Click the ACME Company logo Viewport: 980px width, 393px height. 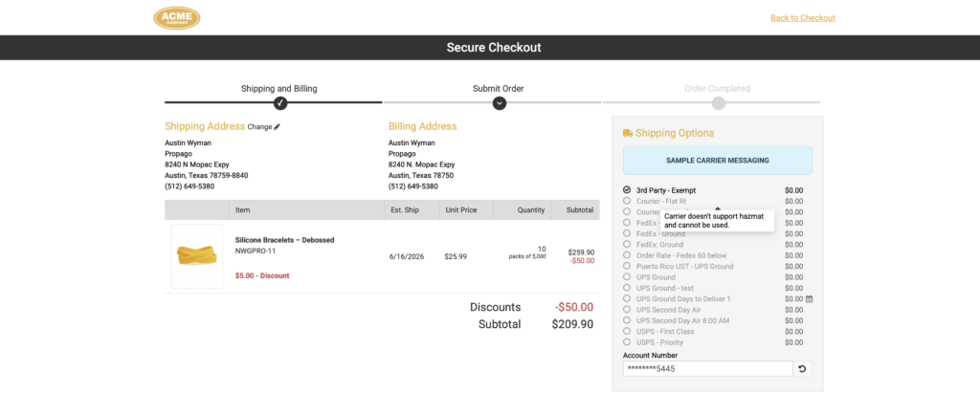click(177, 17)
